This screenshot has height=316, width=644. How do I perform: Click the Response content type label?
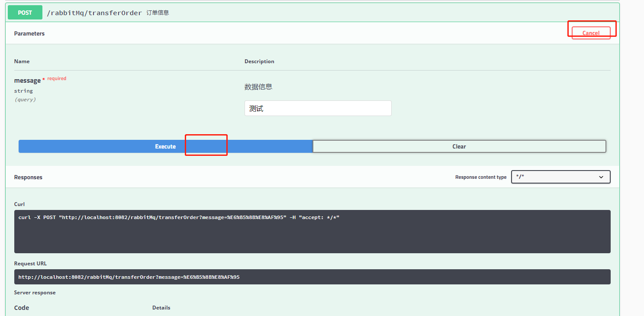click(481, 177)
